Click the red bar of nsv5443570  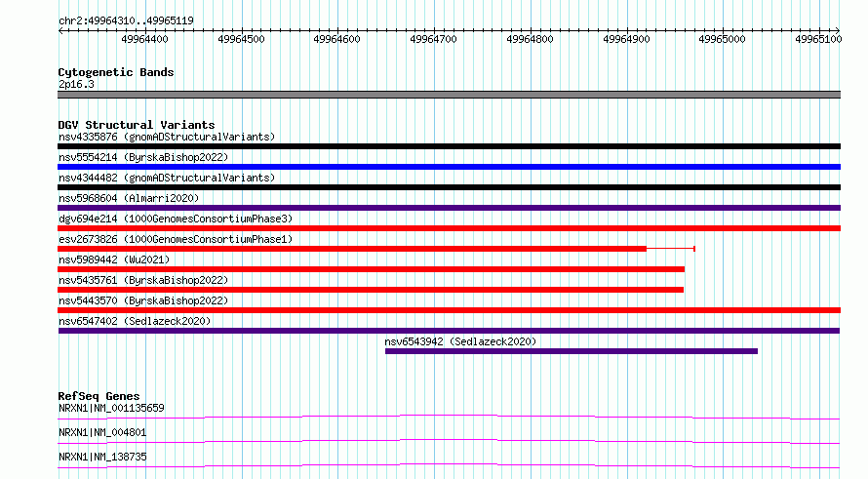coord(449,310)
